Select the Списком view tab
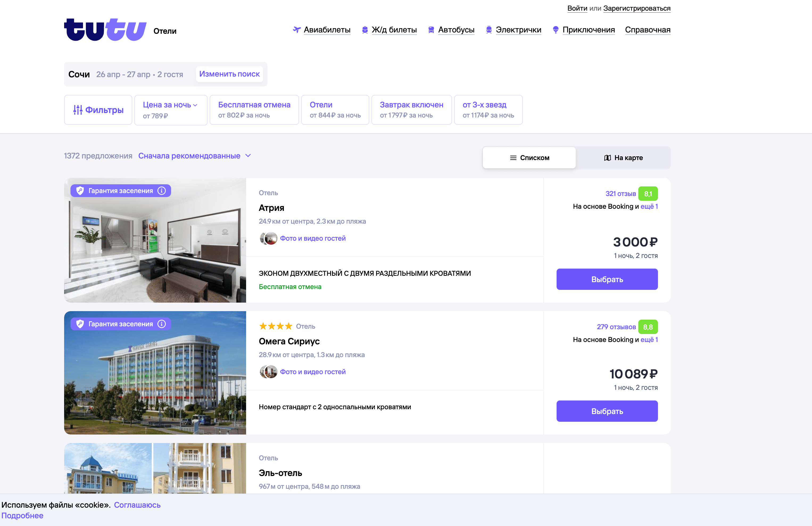 (529, 158)
